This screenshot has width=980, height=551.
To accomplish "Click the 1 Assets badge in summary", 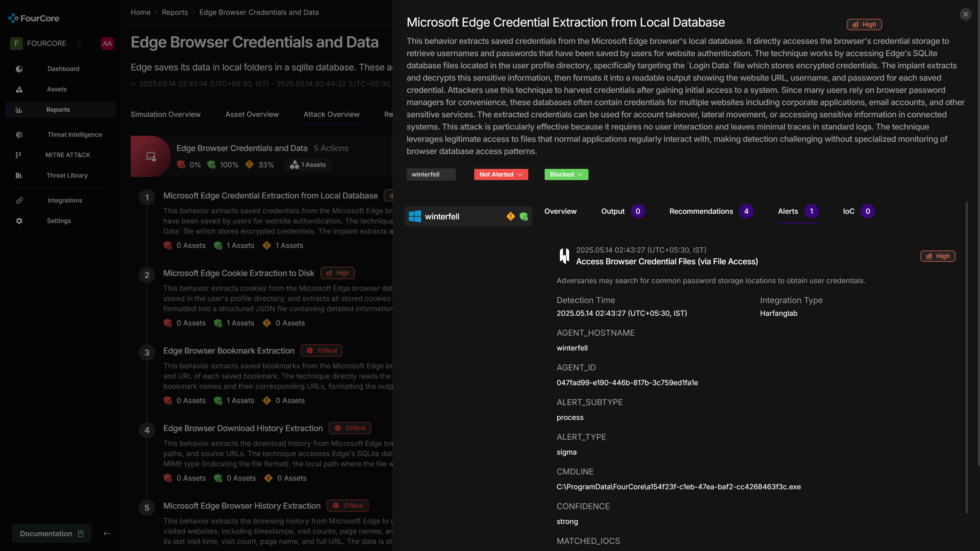I will click(x=307, y=165).
